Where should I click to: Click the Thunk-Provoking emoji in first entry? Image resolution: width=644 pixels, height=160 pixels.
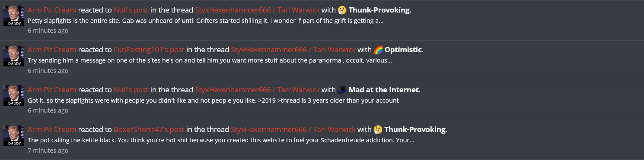[342, 10]
